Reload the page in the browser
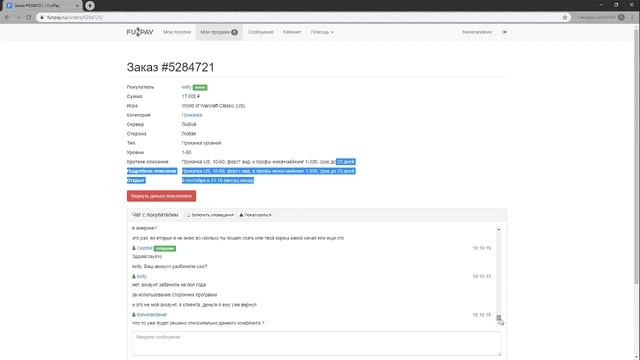 pyautogui.click(x=29, y=18)
